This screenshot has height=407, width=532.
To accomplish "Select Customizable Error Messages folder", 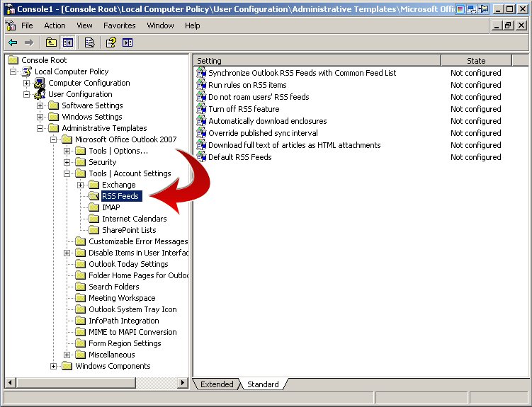I will 138,241.
